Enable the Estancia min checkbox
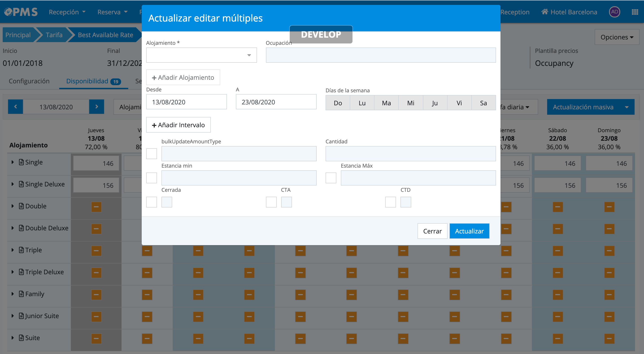 click(x=152, y=178)
